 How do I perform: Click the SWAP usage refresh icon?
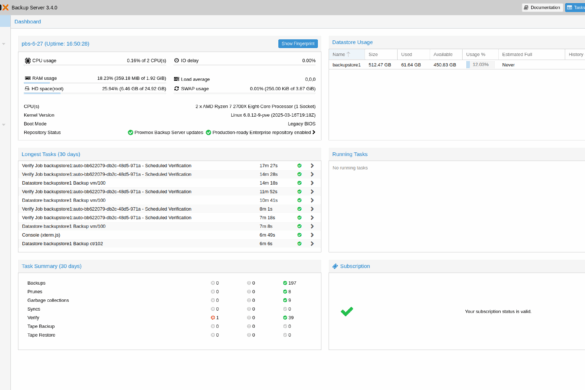click(176, 88)
